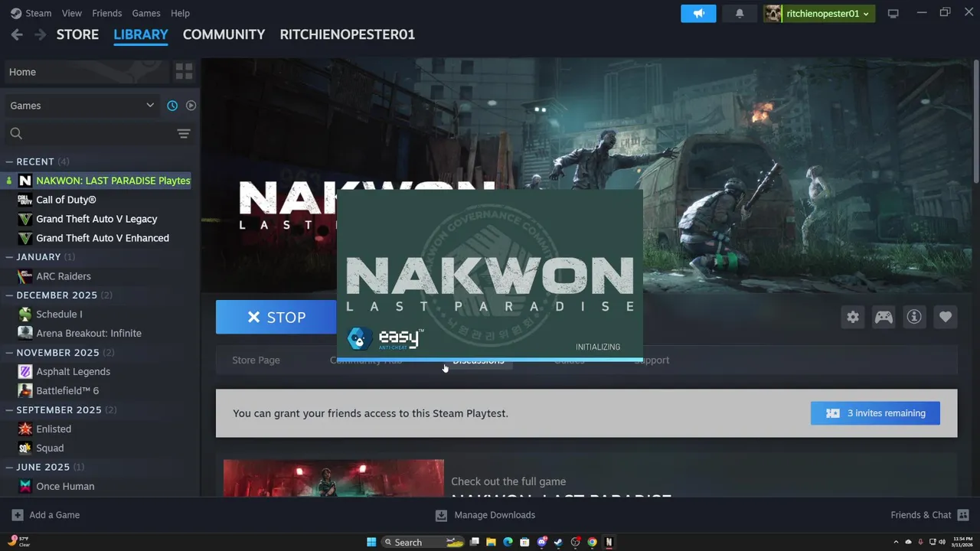The image size is (980, 551).
Task: Sort games by recent activity clock icon
Action: coord(172,106)
